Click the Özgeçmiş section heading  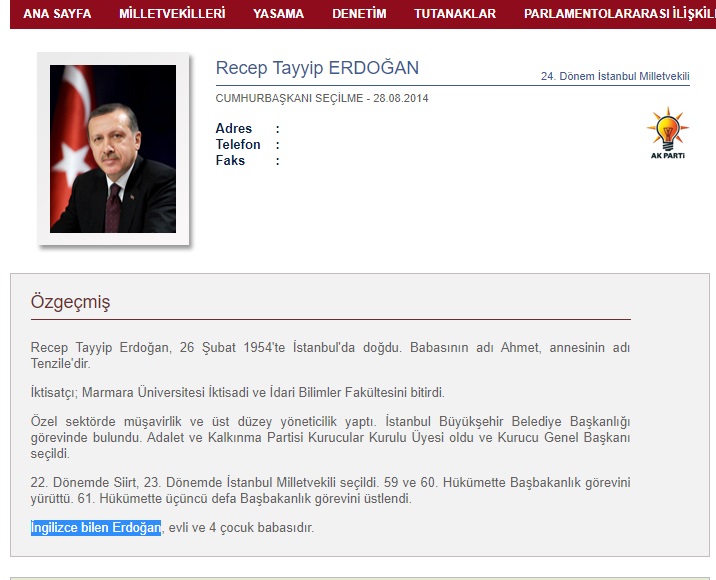(x=70, y=302)
